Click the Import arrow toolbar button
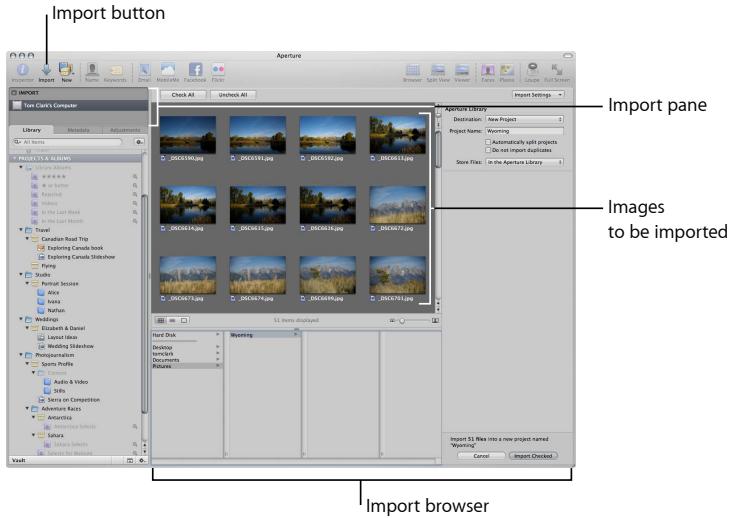Screen dimensions: 732x518 [x=46, y=70]
